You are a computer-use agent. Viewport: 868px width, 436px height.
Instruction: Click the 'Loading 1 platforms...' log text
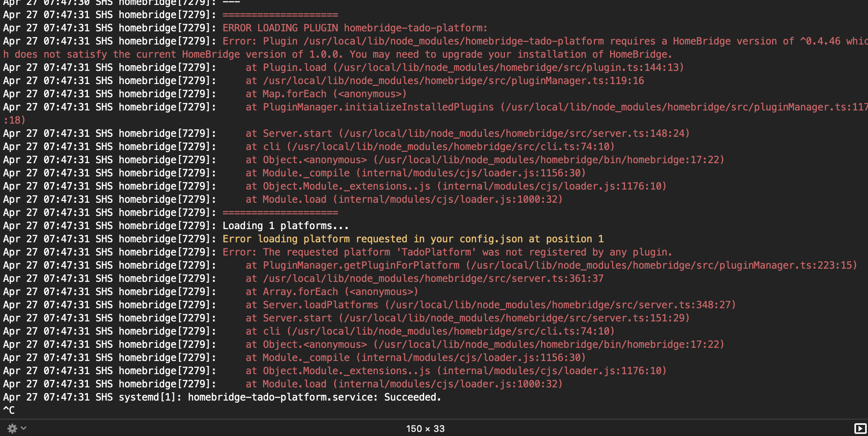(x=285, y=226)
